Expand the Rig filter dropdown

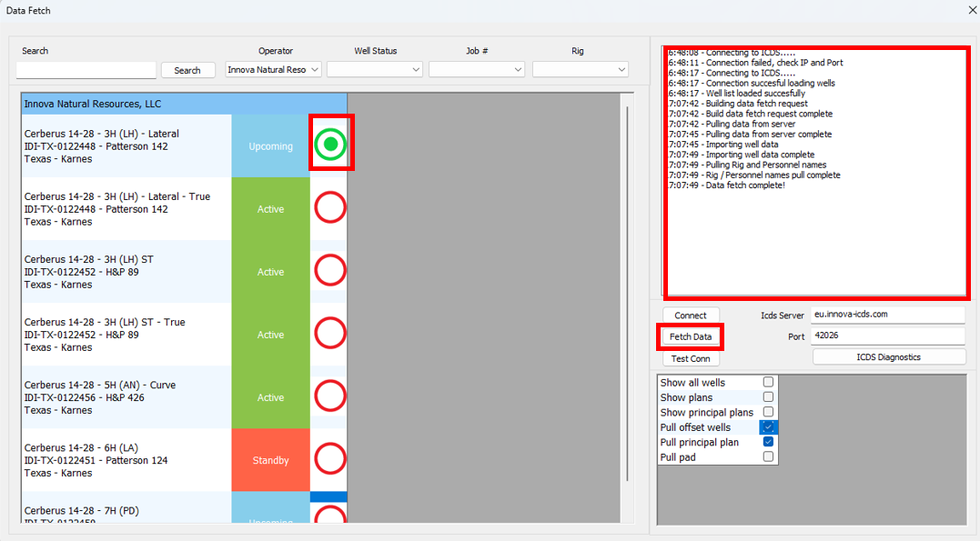581,70
